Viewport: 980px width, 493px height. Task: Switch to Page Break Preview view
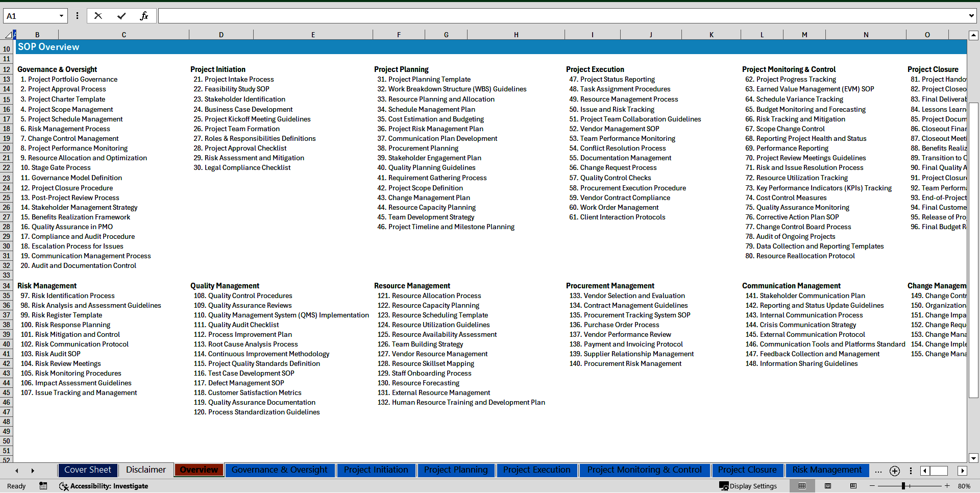(853, 486)
